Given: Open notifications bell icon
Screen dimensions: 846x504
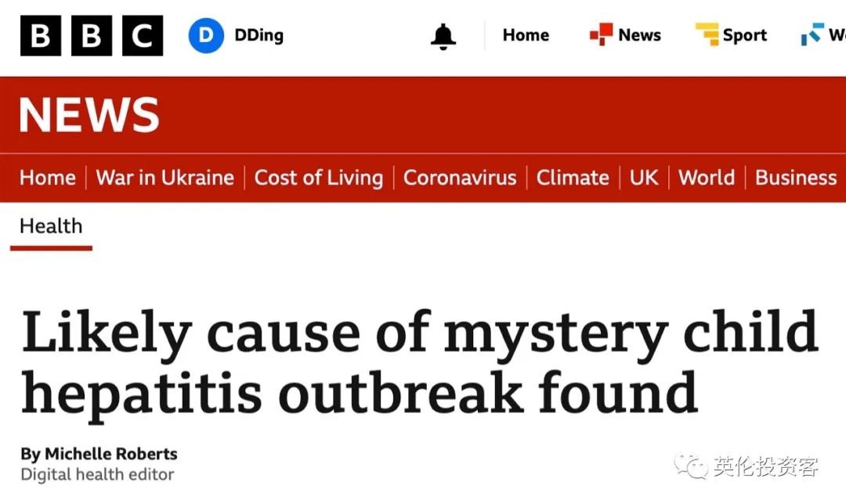Looking at the screenshot, I should (443, 36).
